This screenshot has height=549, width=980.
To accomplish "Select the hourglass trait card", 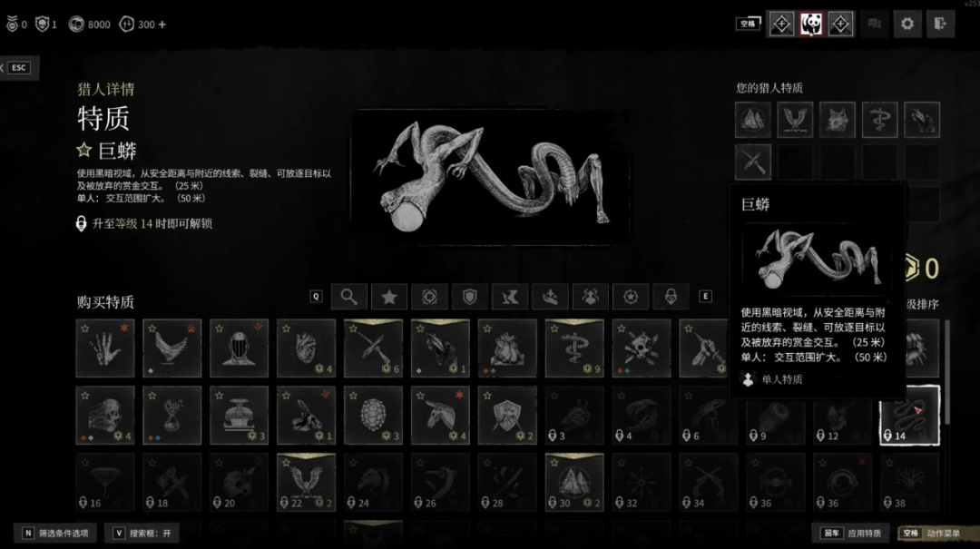I will point(171,416).
